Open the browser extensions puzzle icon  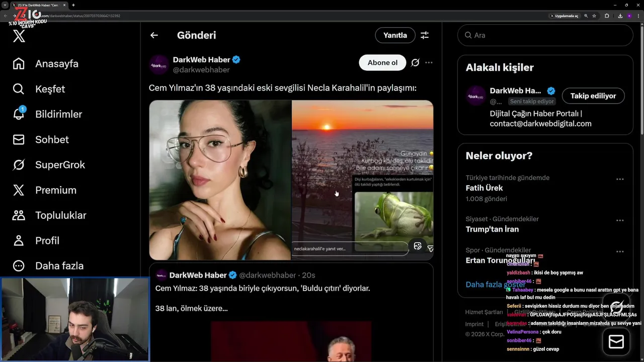tap(607, 16)
